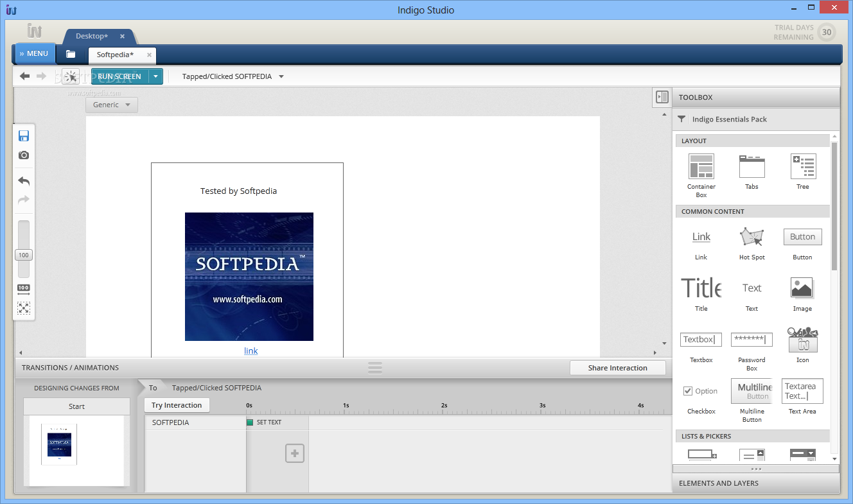Collapse the toolbox panel with toggle icon
This screenshot has width=853, height=504.
coord(662,97)
